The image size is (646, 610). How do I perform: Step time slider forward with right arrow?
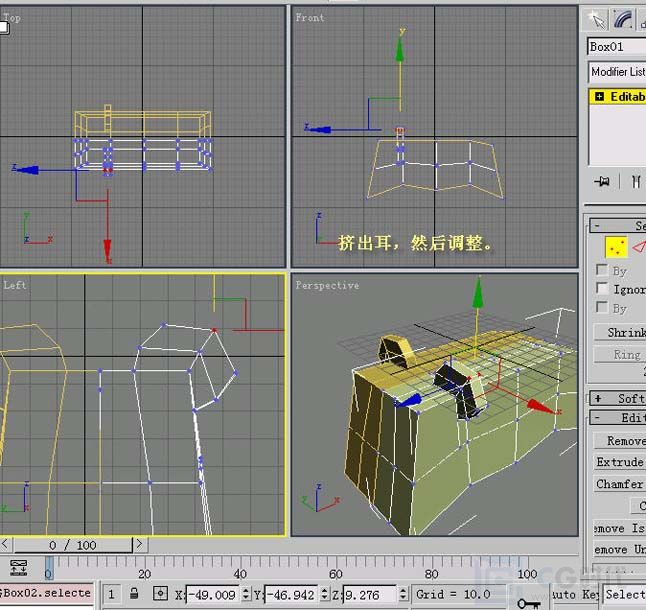click(139, 545)
